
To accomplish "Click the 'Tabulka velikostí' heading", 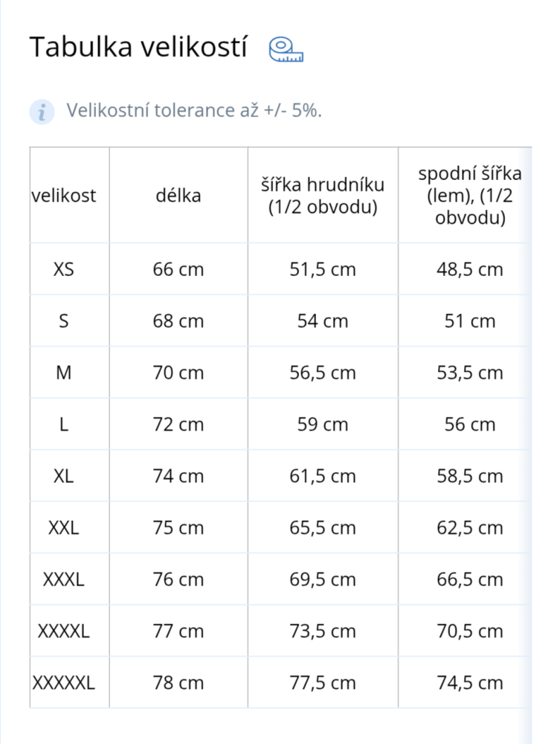I will pyautogui.click(x=138, y=47).
